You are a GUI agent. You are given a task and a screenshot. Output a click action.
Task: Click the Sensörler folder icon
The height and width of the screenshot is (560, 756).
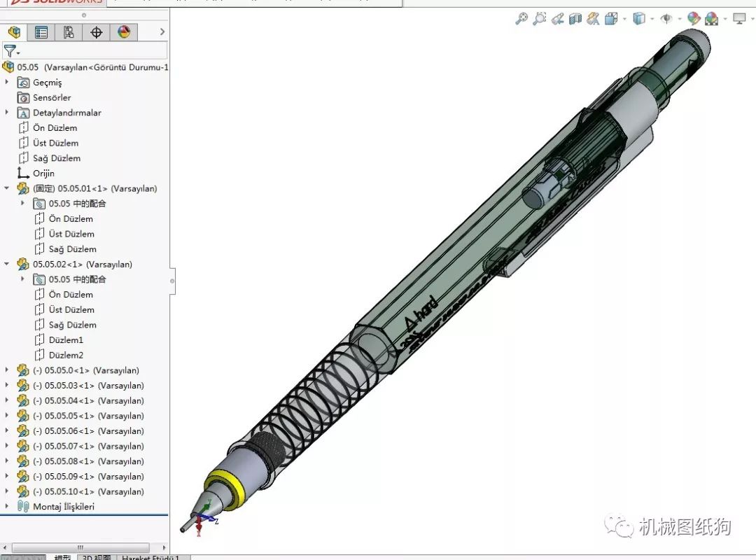click(x=23, y=97)
